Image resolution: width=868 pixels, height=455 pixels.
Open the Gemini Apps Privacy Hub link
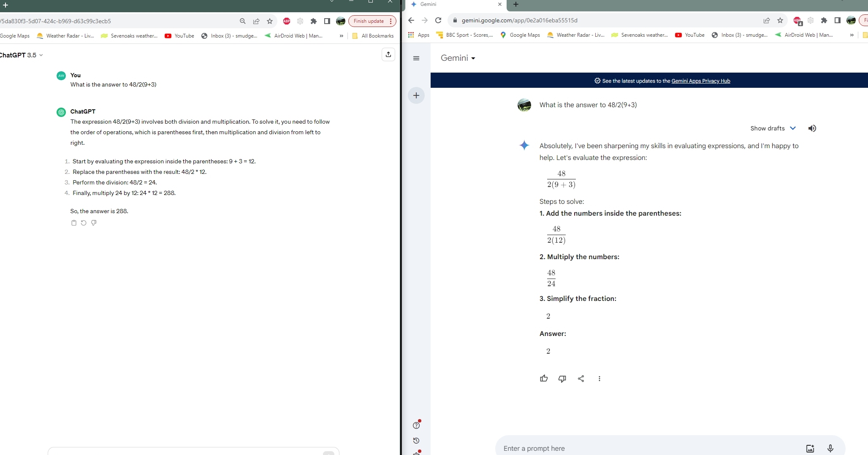tap(700, 81)
